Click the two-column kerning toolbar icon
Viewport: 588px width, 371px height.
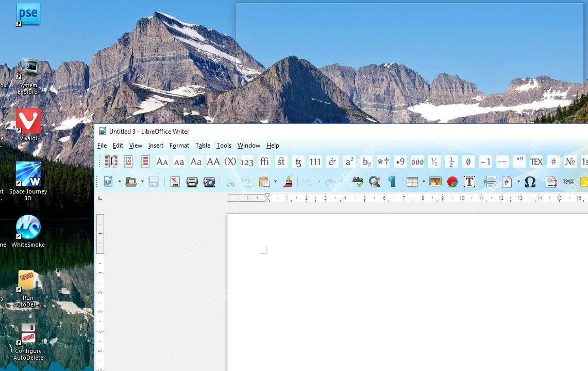[111, 162]
